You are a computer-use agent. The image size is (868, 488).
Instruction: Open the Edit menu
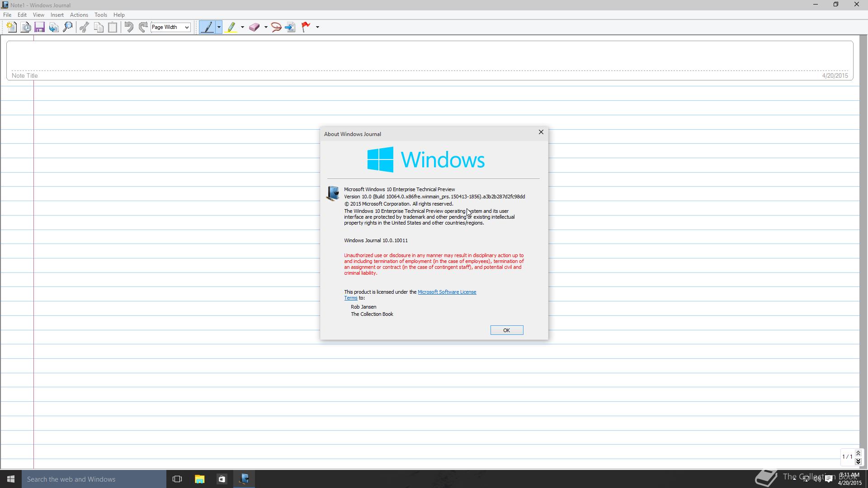click(22, 15)
